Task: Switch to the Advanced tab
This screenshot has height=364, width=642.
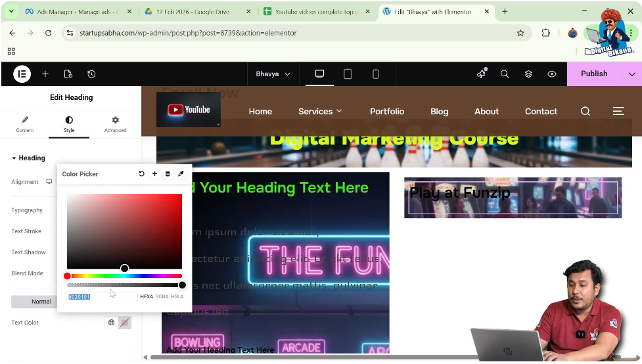Action: (115, 124)
